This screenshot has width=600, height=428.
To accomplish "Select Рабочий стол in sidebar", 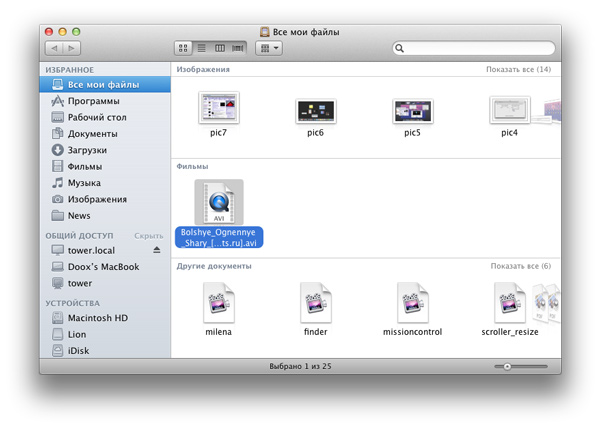I will click(x=98, y=117).
